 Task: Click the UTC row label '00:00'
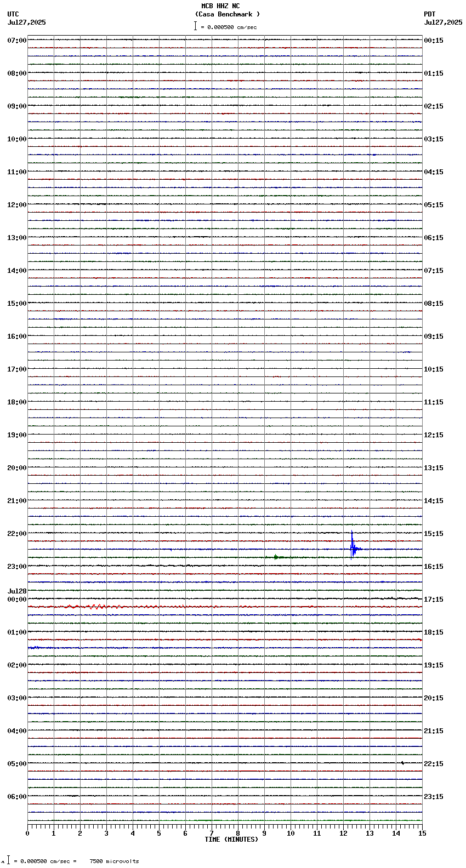tap(17, 599)
